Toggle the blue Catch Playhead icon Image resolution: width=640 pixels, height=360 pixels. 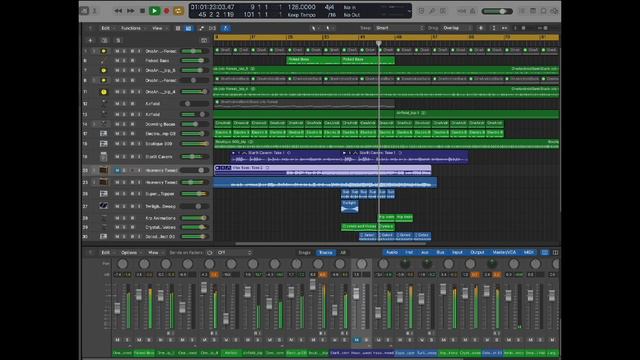226,28
